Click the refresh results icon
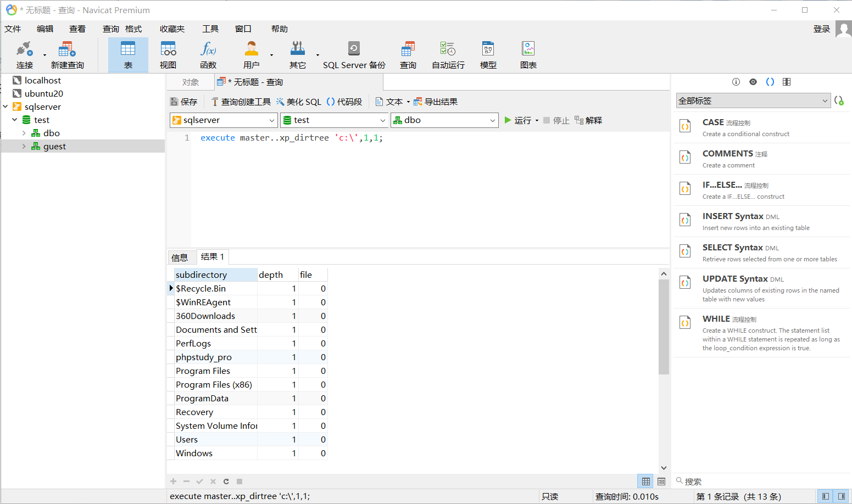This screenshot has height=504, width=852. 226,481
